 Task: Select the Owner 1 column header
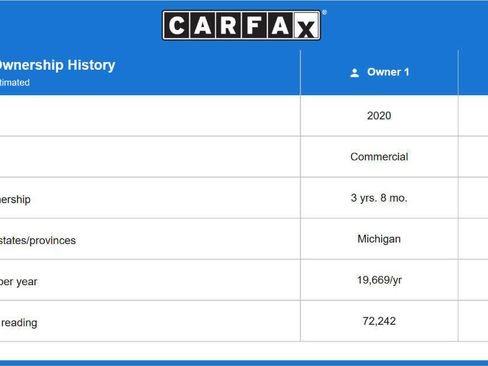pos(379,72)
